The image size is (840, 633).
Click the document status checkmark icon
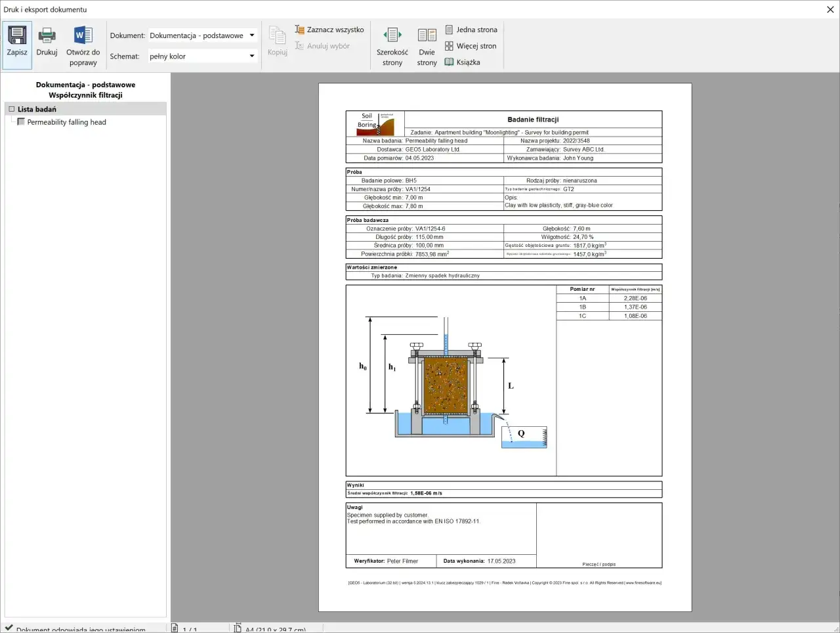click(x=9, y=628)
